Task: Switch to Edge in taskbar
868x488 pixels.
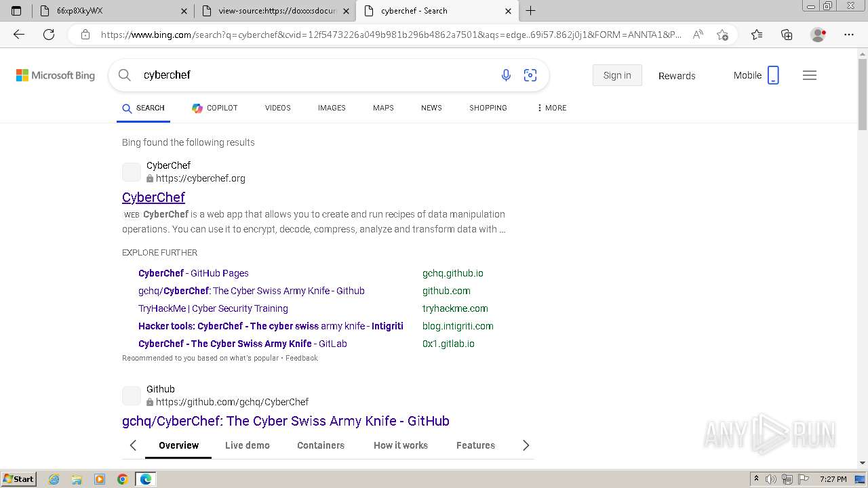Action: point(145,479)
